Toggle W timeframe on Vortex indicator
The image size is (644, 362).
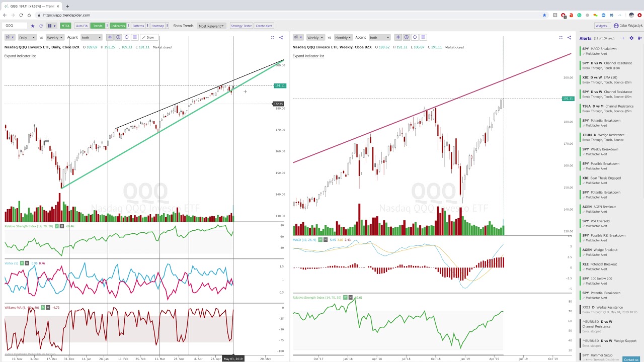click(x=27, y=263)
